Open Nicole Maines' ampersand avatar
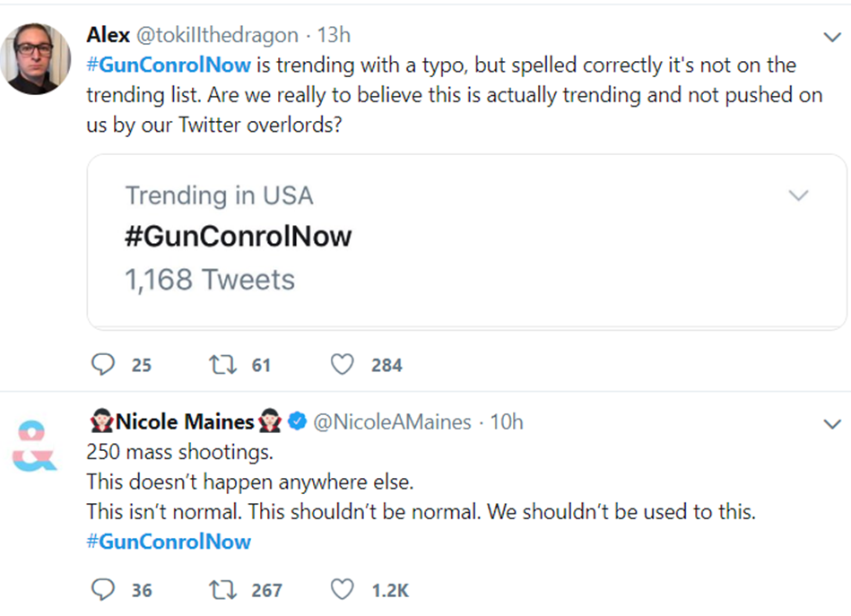 (34, 446)
